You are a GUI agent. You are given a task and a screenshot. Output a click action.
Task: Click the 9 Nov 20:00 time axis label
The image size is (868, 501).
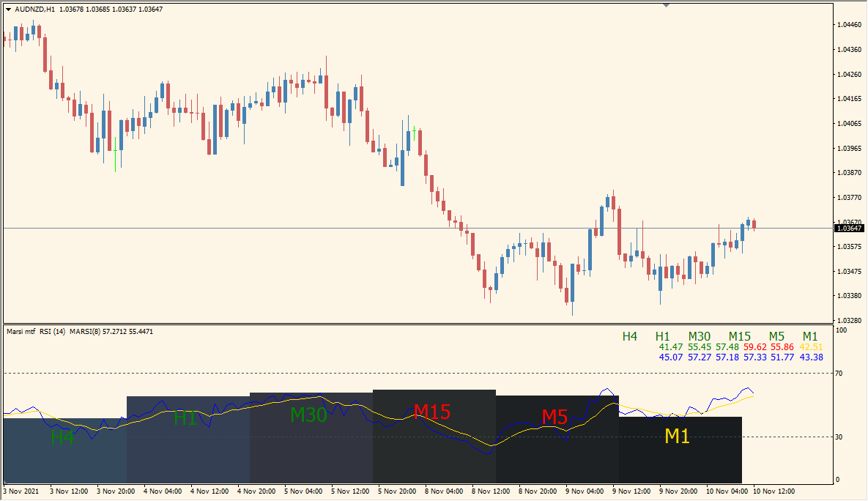(679, 491)
